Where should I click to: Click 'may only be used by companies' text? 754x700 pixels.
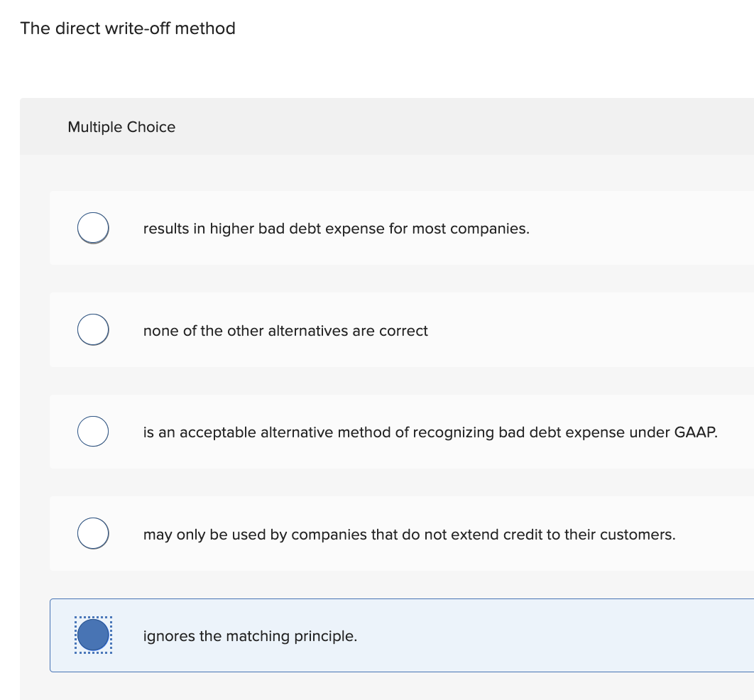[x=408, y=535]
